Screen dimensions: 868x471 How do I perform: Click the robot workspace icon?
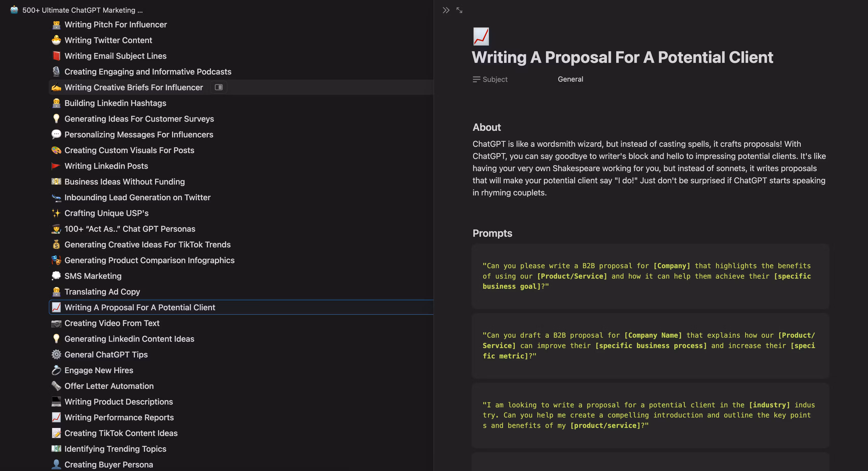14,10
